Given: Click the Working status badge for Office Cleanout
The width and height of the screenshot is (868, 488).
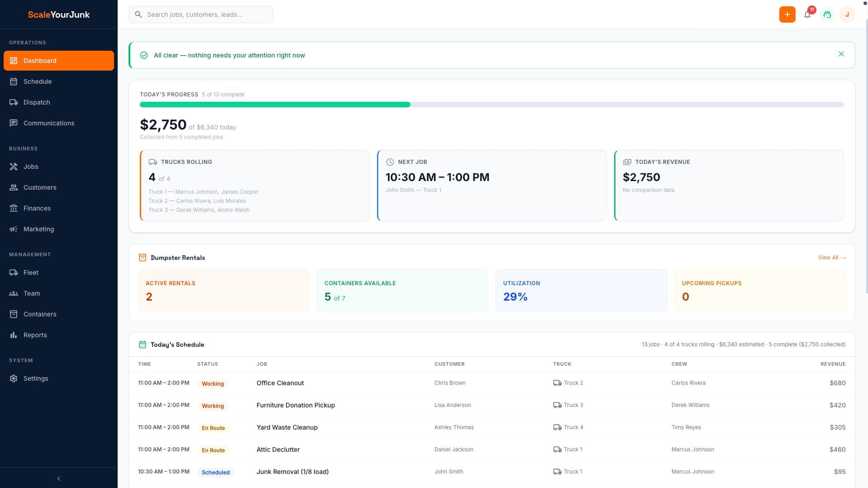Looking at the screenshot, I should point(213,383).
